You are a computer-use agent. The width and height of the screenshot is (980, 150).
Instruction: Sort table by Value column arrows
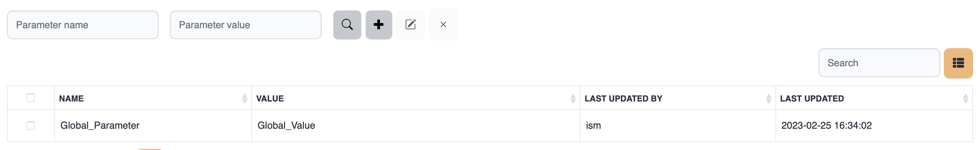(x=573, y=99)
